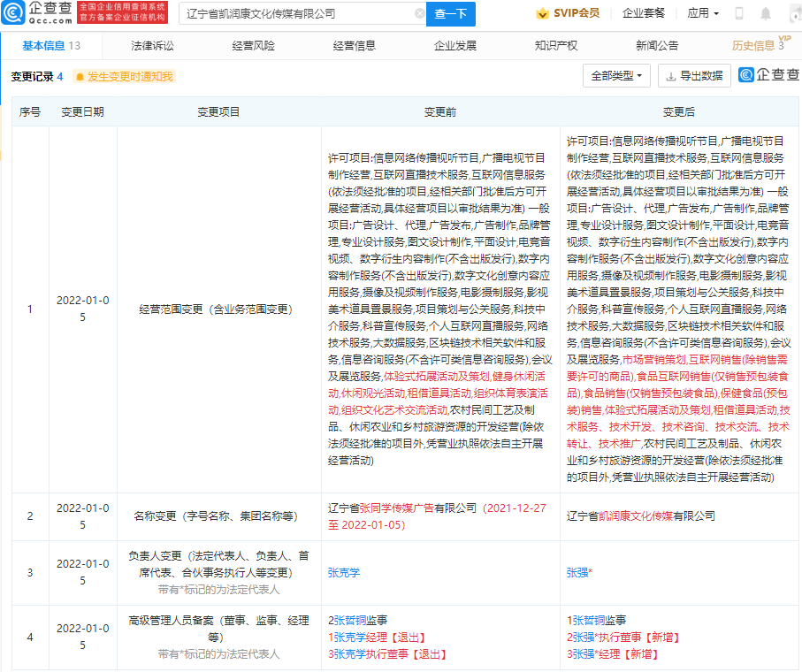Click the 序号 column header
The image size is (802, 672).
pyautogui.click(x=30, y=112)
